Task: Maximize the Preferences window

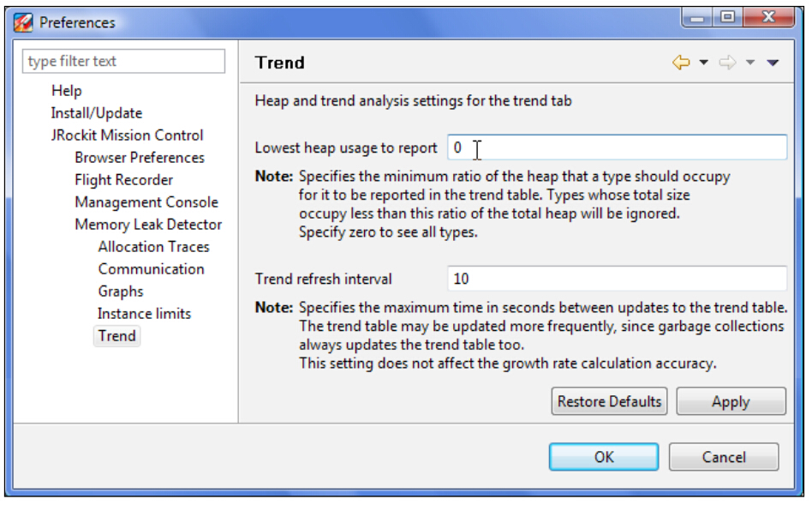Action: [x=727, y=16]
